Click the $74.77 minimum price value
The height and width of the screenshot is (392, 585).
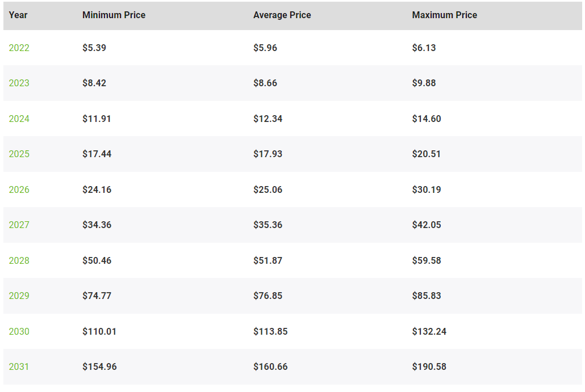pos(97,296)
